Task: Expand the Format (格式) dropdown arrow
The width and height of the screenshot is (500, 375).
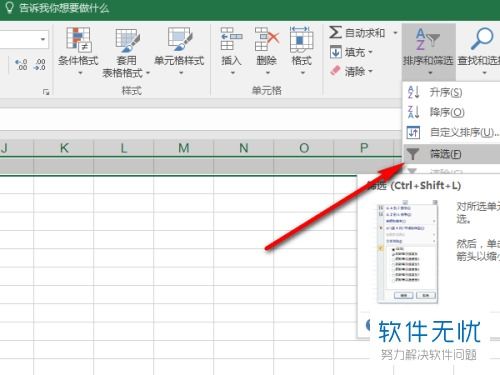Action: click(303, 73)
